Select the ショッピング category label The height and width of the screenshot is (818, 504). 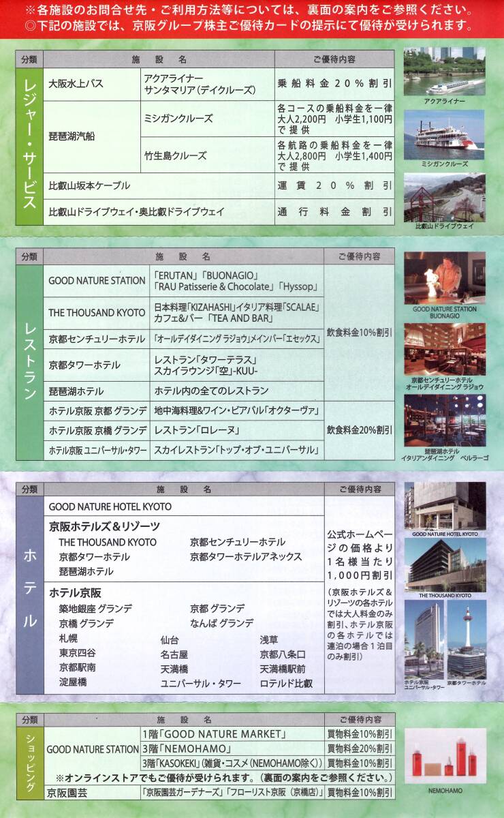tap(29, 763)
